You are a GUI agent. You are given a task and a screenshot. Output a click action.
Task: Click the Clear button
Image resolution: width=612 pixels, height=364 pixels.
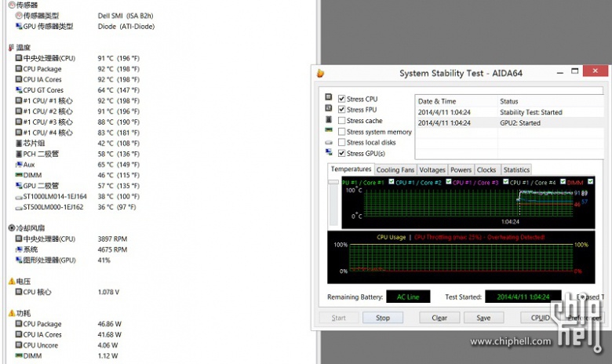(x=439, y=318)
